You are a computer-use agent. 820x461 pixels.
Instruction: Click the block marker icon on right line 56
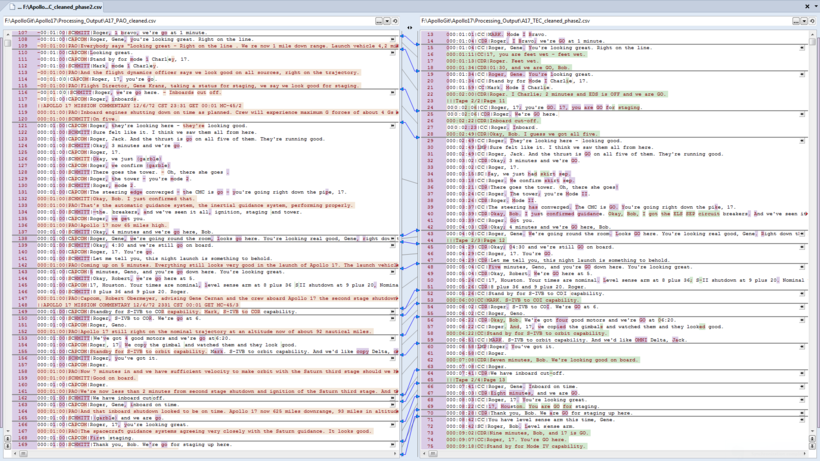(x=802, y=320)
